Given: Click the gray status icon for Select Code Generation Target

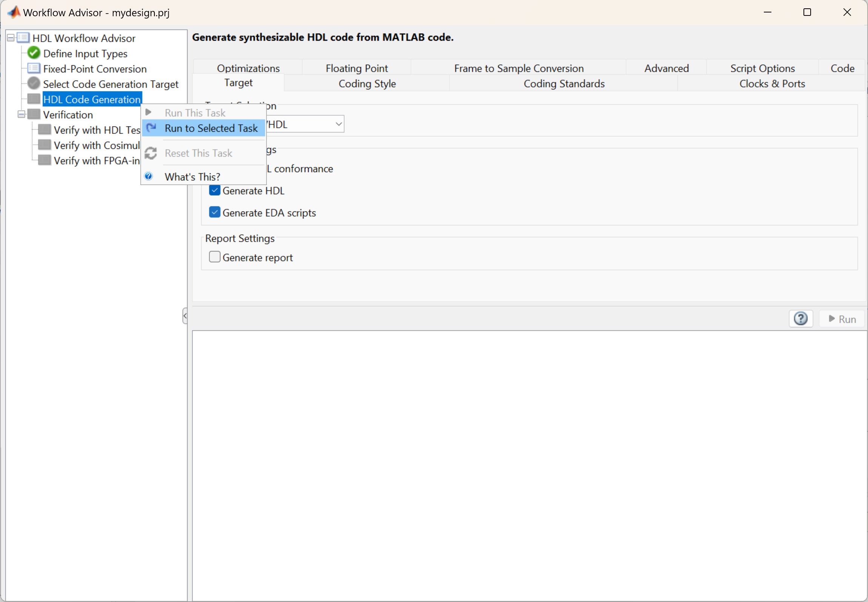Looking at the screenshot, I should point(34,84).
